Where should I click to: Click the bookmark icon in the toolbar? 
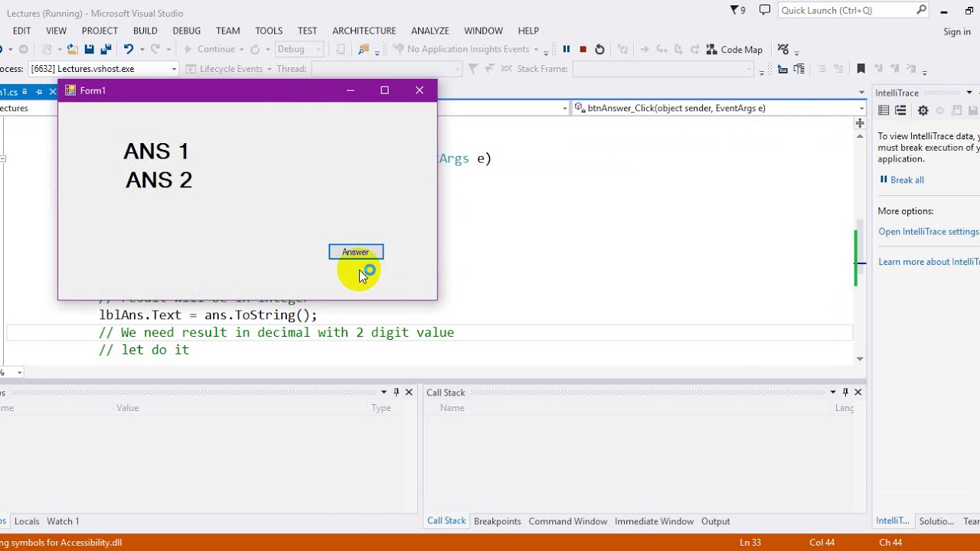click(x=861, y=69)
